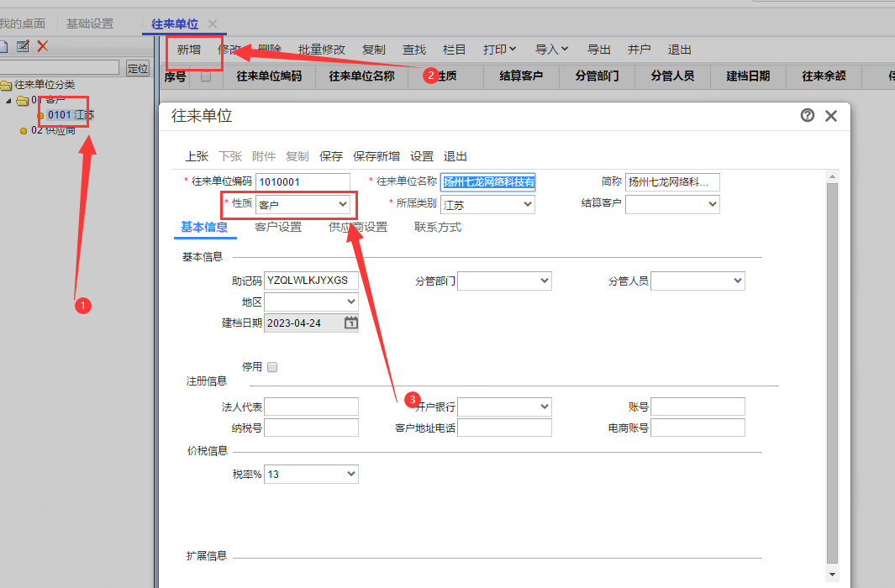
Task: Collapse the 01 客户 tree node
Action: 8,101
